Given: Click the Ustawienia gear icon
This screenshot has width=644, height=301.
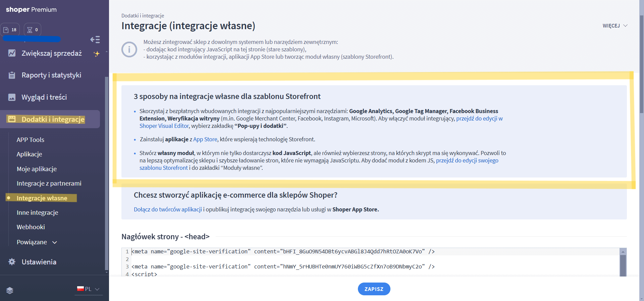Looking at the screenshot, I should (12, 262).
